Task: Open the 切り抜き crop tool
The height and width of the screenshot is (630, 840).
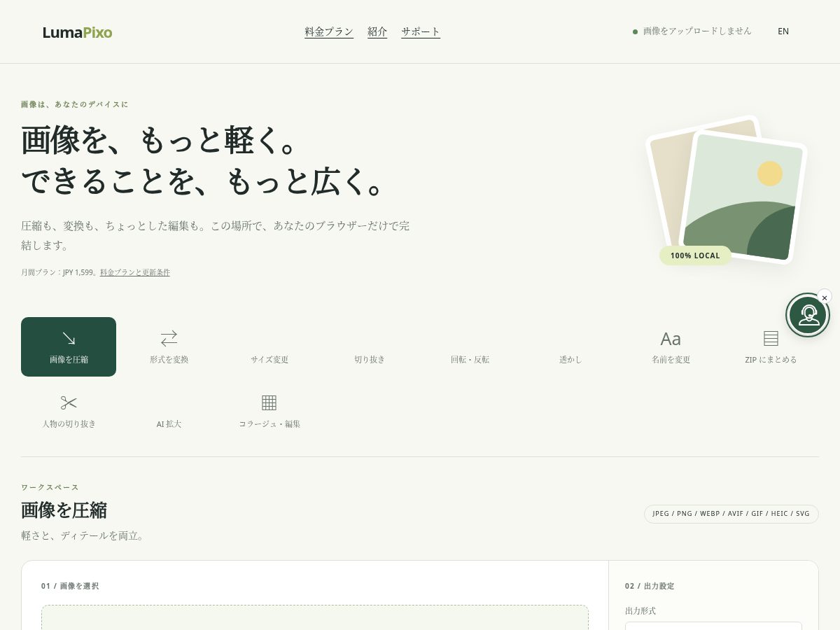Action: point(370,346)
